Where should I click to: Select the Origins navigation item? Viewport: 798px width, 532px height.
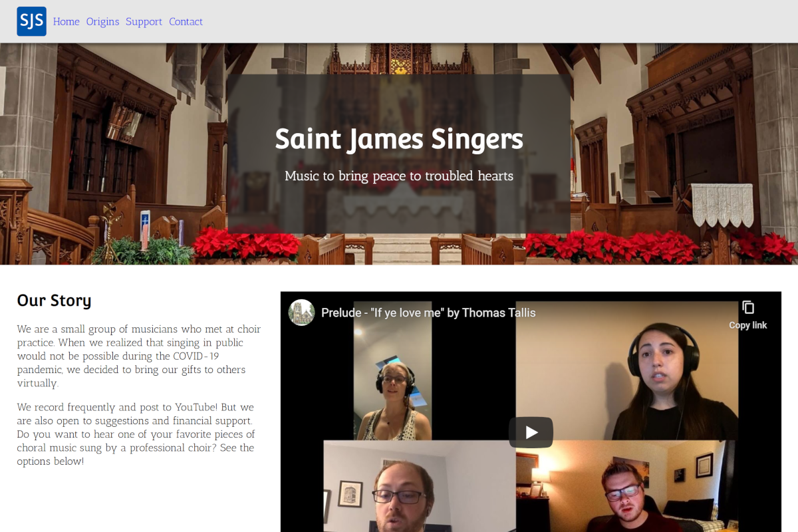click(x=102, y=21)
